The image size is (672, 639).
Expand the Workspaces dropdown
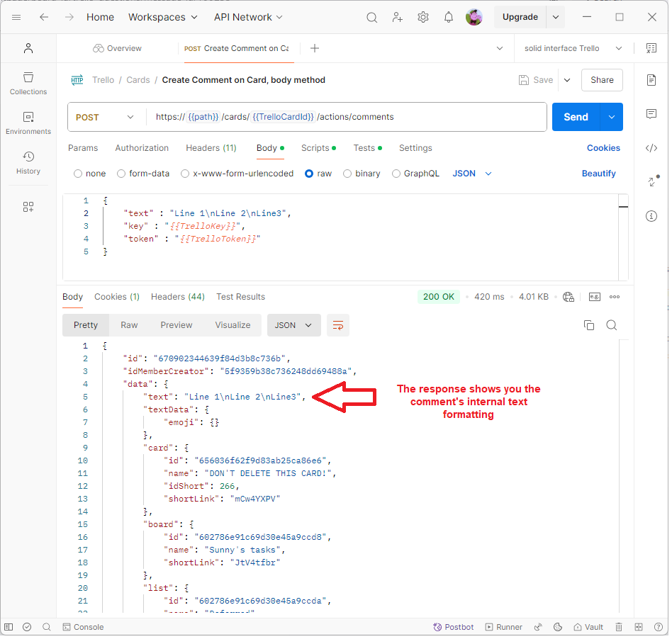(x=164, y=17)
